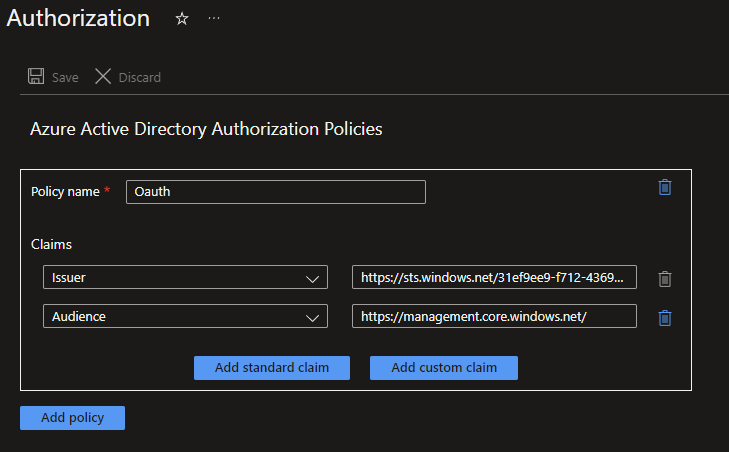The height and width of the screenshot is (452, 729).
Task: Click the Authorization page title
Action: [78, 18]
